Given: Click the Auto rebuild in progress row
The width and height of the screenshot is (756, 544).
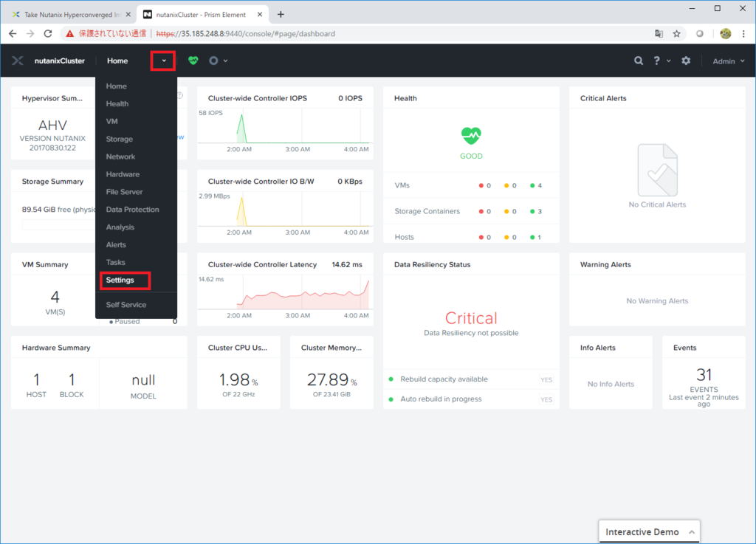Looking at the screenshot, I should pyautogui.click(x=471, y=399).
